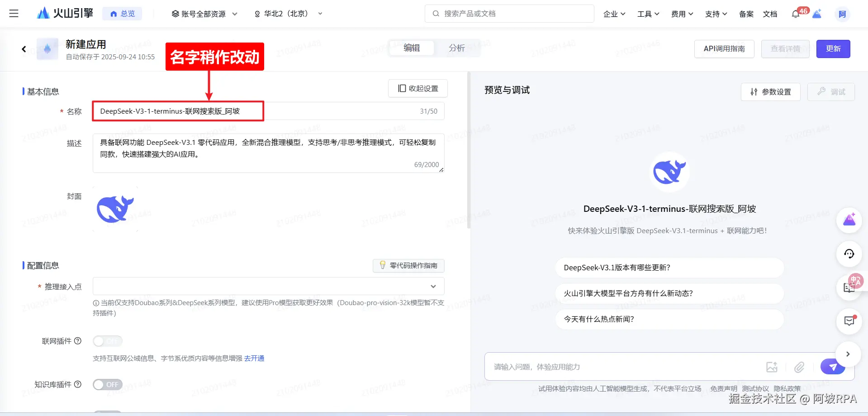The height and width of the screenshot is (416, 868).
Task: Go to 总览 overview
Action: click(x=122, y=14)
